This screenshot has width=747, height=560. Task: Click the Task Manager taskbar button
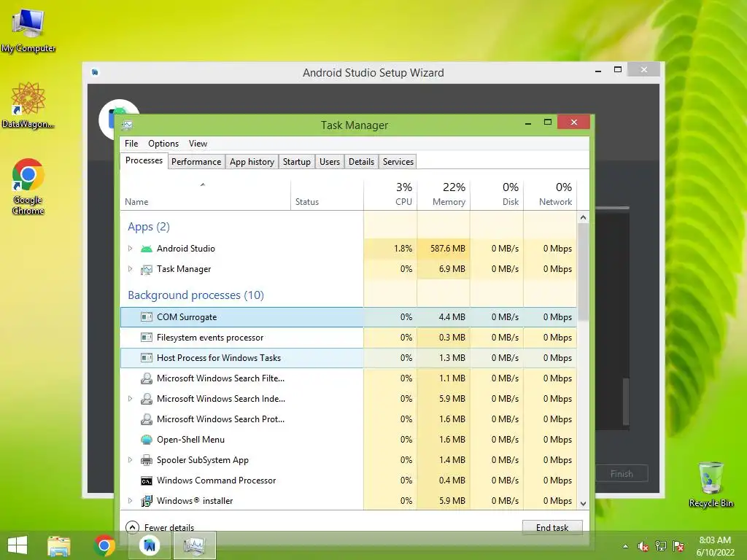pos(194,545)
